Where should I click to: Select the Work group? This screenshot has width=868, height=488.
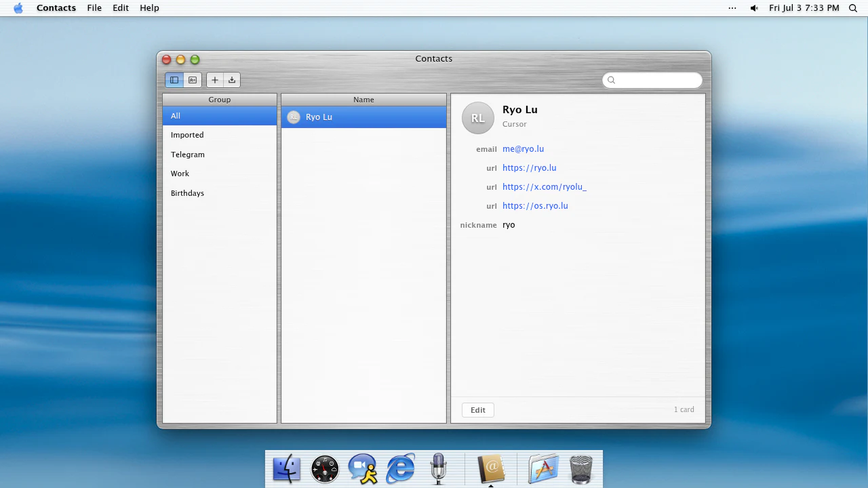(220, 174)
